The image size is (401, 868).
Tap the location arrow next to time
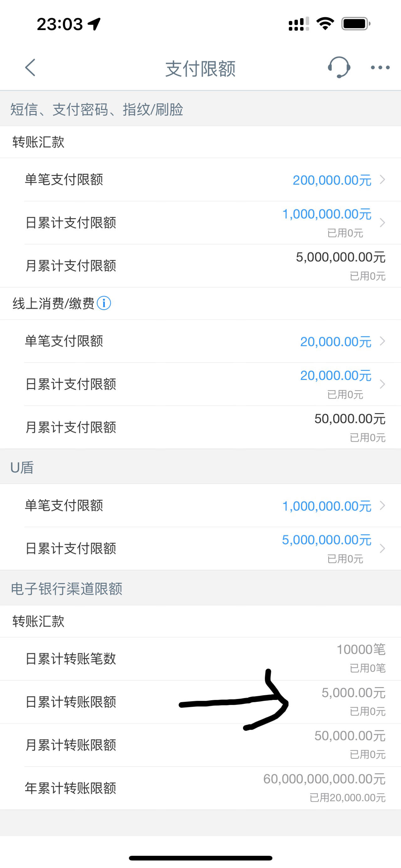point(94,24)
